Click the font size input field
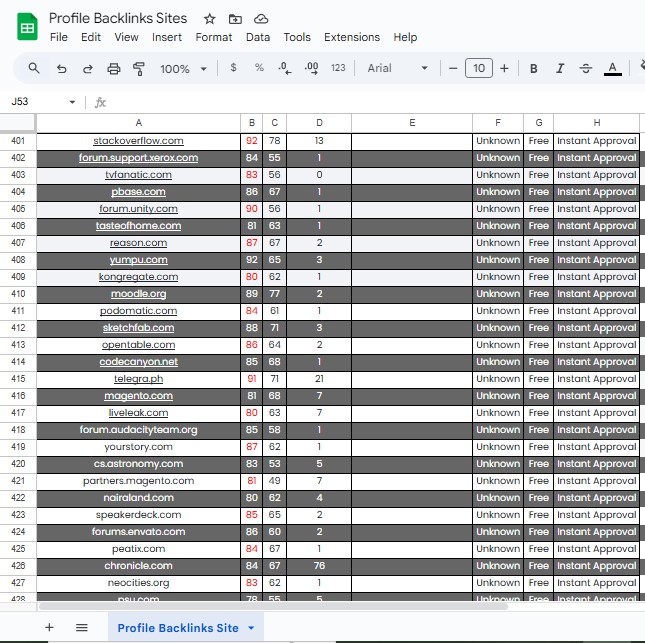This screenshot has height=643, width=645. (479, 68)
